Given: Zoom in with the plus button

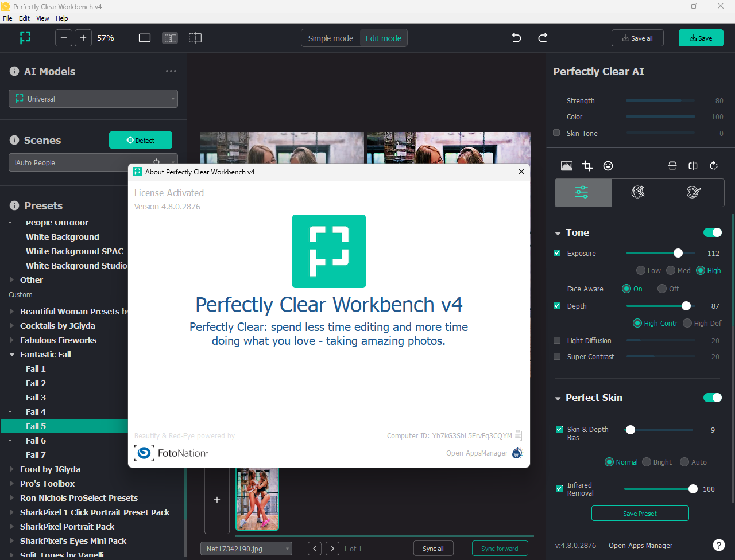Looking at the screenshot, I should coord(83,38).
